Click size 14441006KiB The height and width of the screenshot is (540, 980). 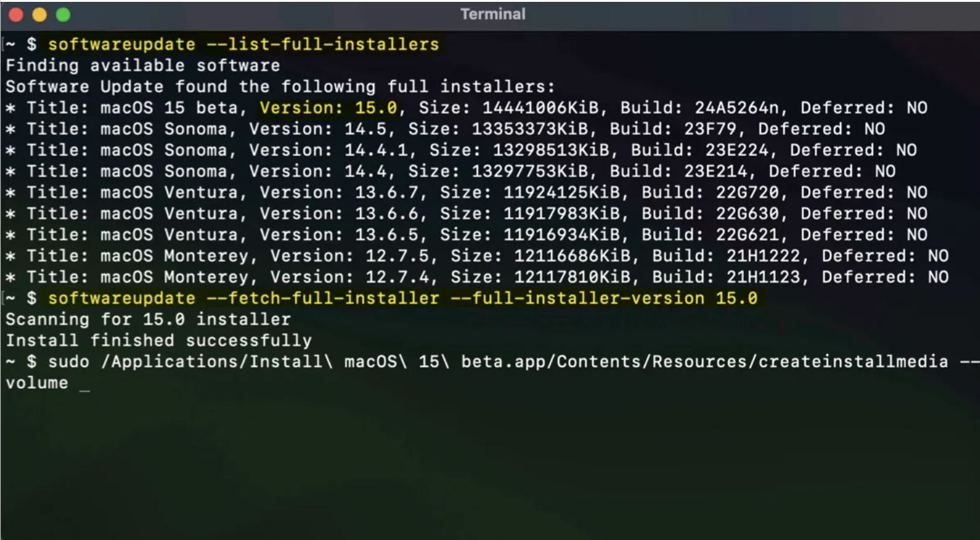click(540, 108)
